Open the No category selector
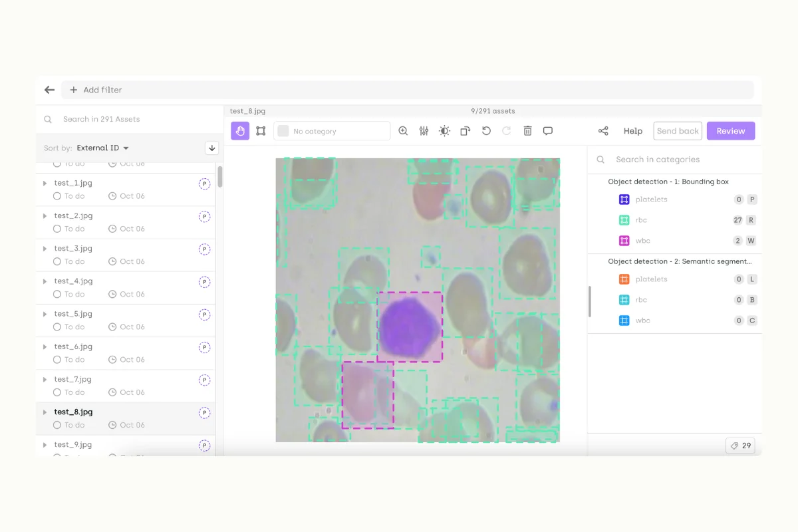 [x=332, y=131]
